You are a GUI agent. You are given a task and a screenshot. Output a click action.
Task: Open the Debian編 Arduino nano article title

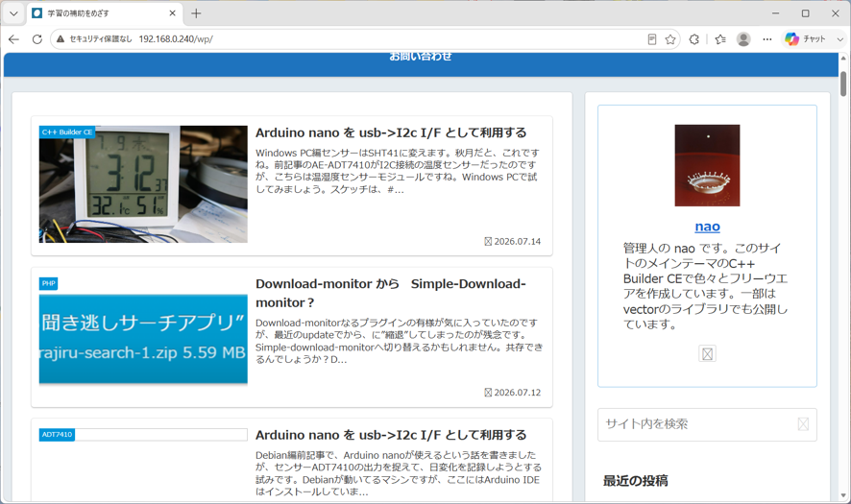(x=391, y=435)
